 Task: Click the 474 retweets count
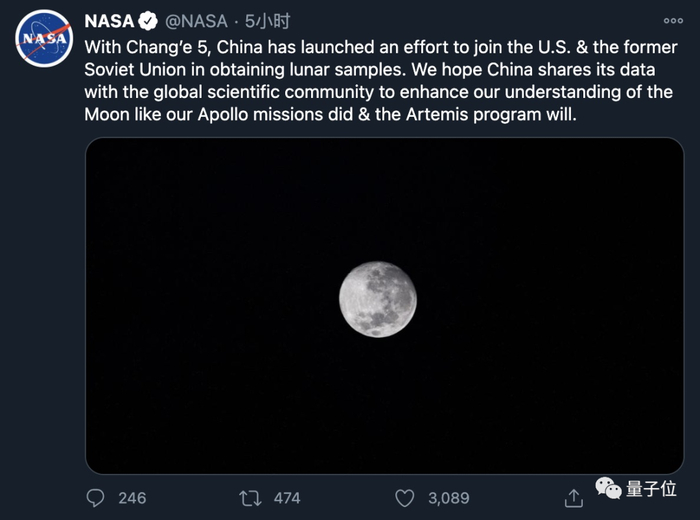click(x=287, y=497)
